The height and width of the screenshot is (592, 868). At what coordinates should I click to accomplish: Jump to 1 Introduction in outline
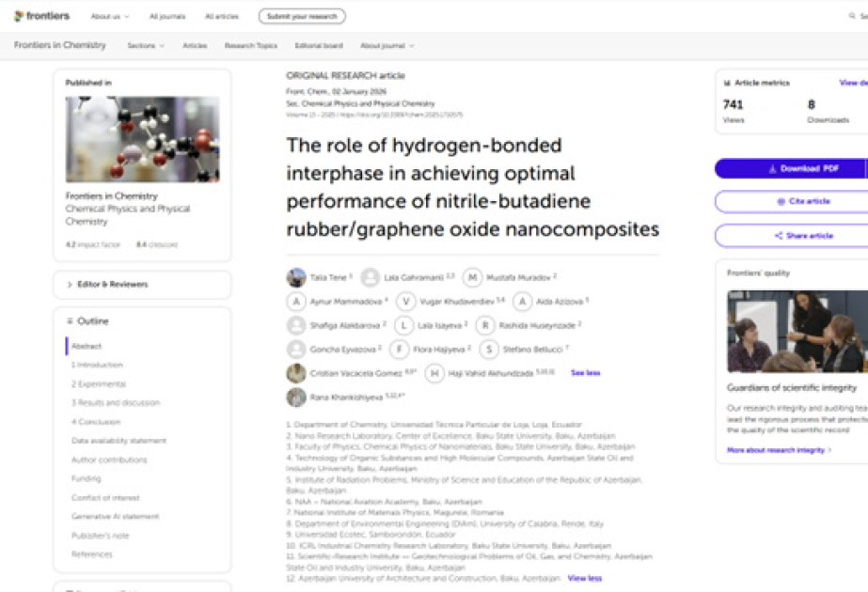[x=97, y=366]
